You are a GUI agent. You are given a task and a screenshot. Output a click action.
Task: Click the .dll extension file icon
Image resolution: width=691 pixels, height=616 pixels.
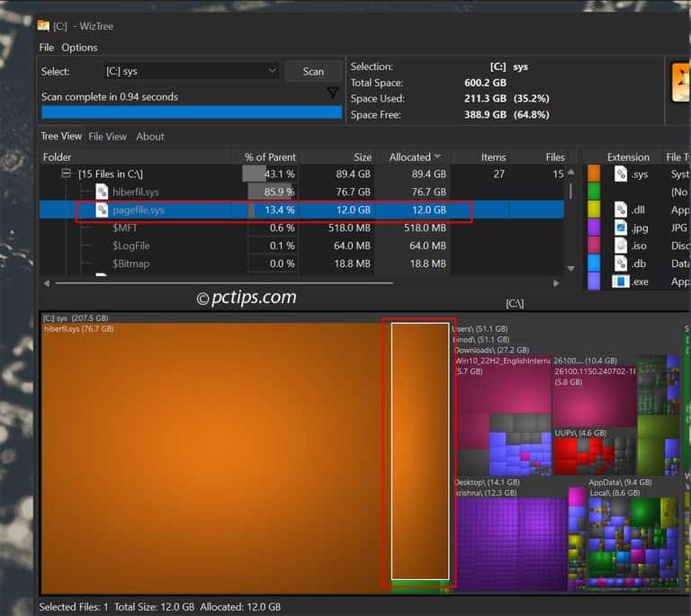pyautogui.click(x=621, y=210)
